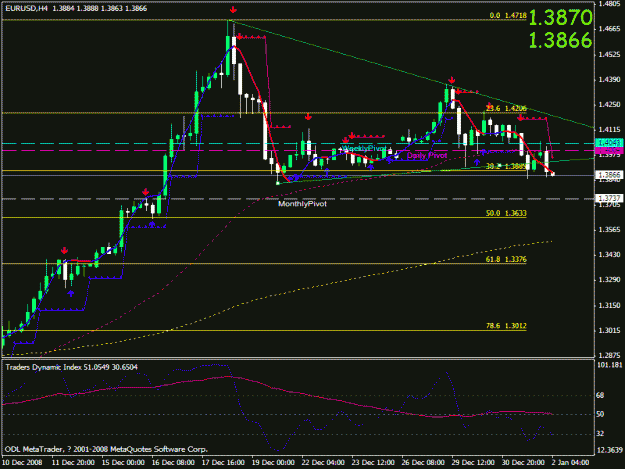Image resolution: width=625 pixels, height=469 pixels.
Task: Click the 17 Dec 16:00 time label
Action: tap(223, 463)
